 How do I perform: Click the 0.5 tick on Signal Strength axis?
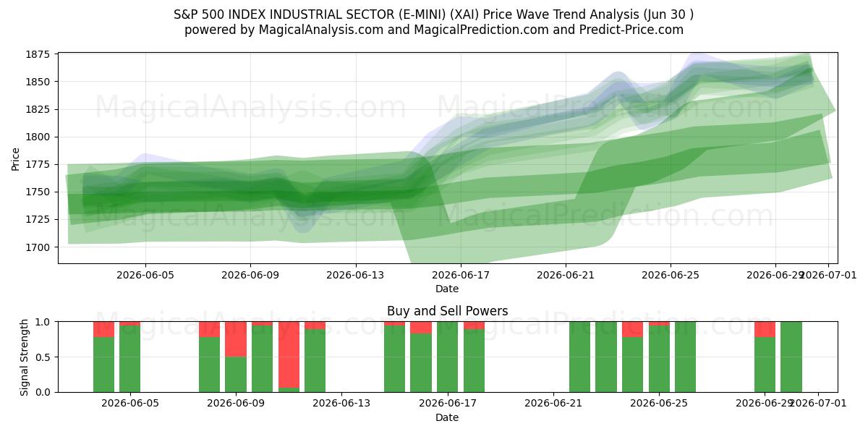[44, 357]
